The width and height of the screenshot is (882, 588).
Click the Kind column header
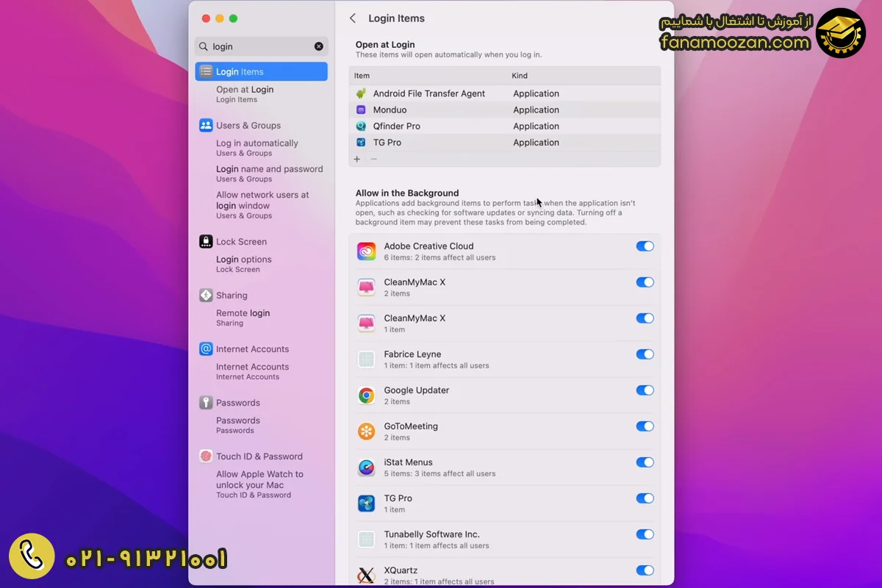click(x=520, y=76)
